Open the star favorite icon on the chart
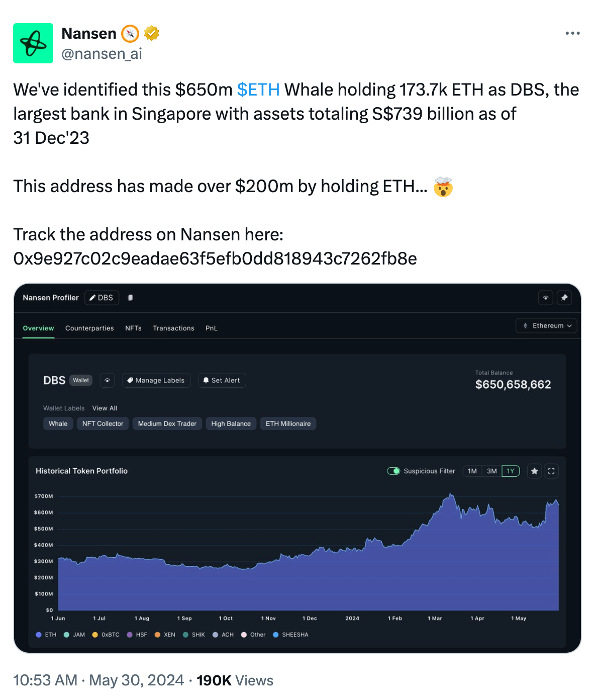 click(534, 471)
